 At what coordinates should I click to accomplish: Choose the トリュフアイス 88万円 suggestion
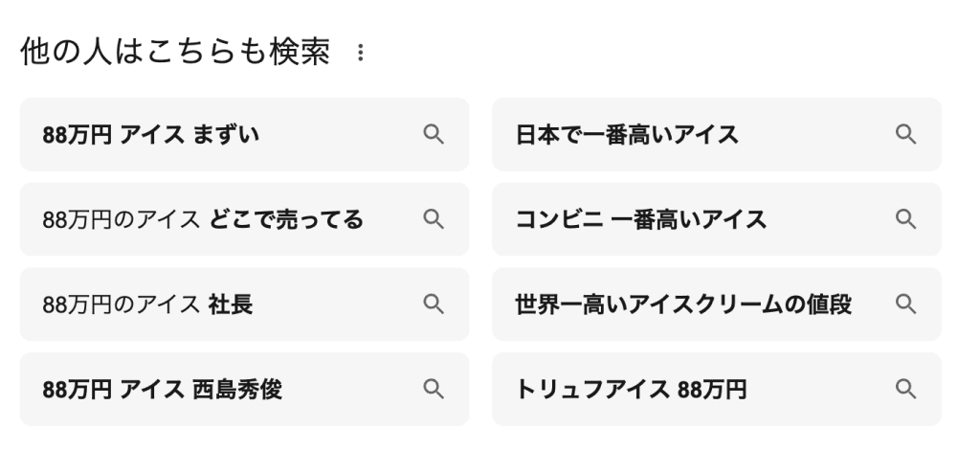(x=632, y=389)
